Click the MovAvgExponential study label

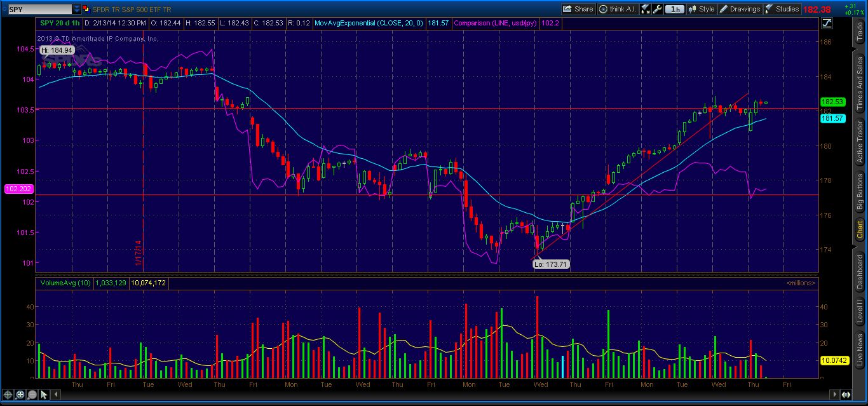click(x=369, y=23)
